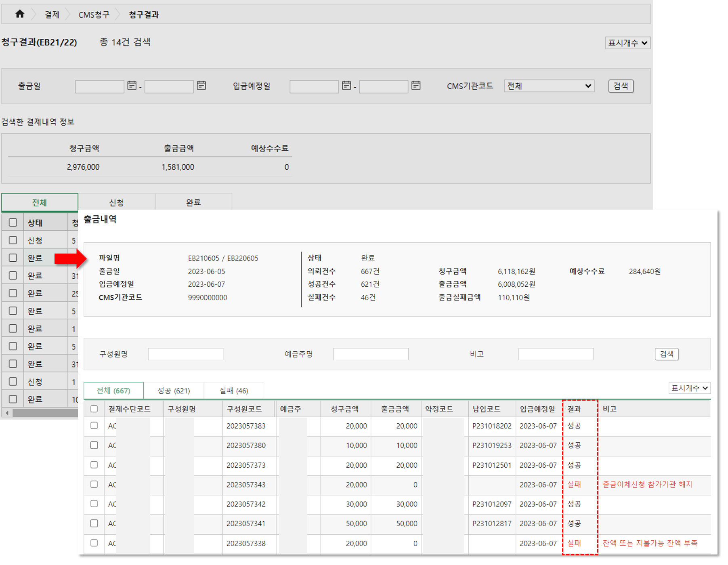Screen dimensions: 728x565
Task: Check the 완료 row checkbox by red arrow
Action: (13, 258)
